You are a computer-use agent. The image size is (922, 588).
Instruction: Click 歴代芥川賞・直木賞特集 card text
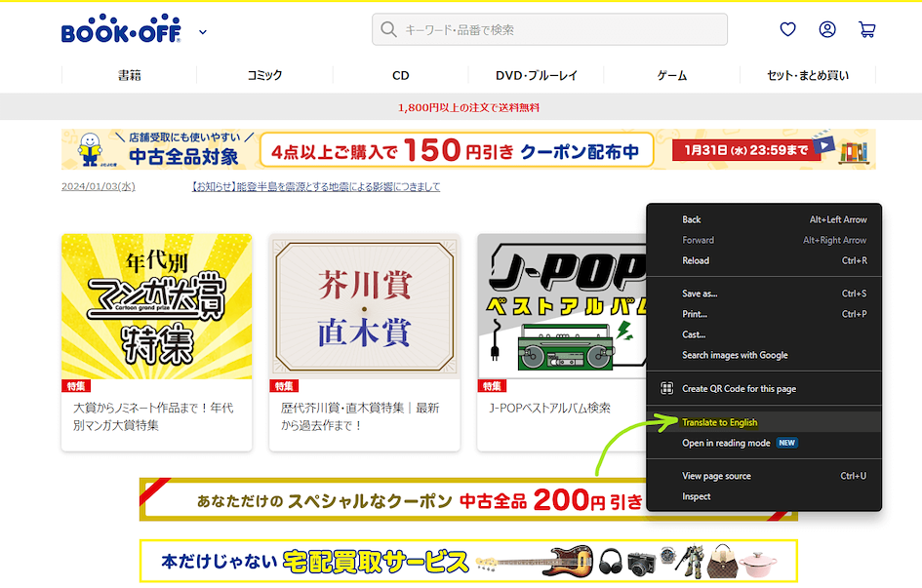pyautogui.click(x=360, y=415)
